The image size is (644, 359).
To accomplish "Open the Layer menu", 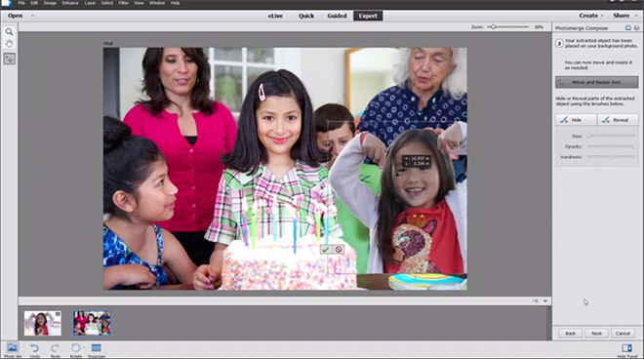I will (x=90, y=3).
